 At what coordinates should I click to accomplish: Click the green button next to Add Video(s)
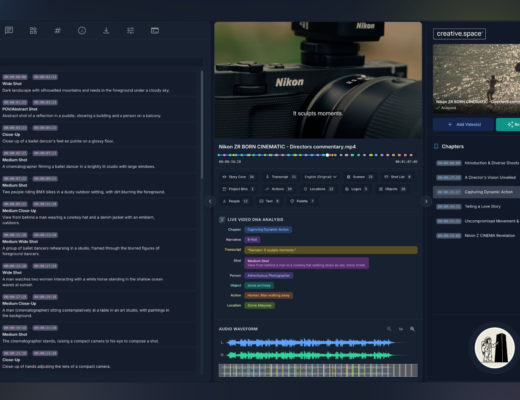tap(508, 124)
